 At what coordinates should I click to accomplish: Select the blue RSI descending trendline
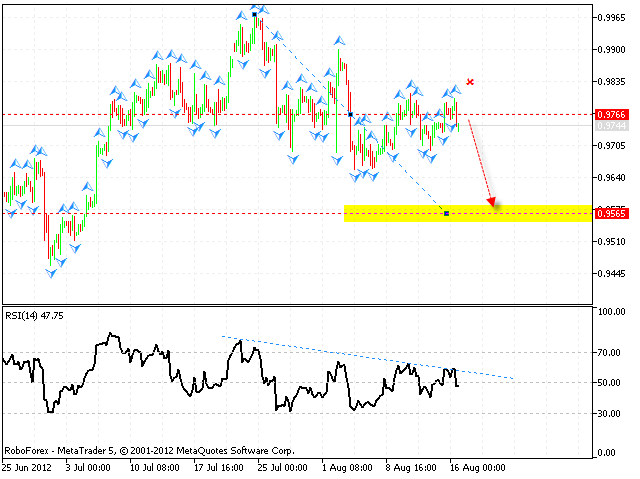click(370, 358)
